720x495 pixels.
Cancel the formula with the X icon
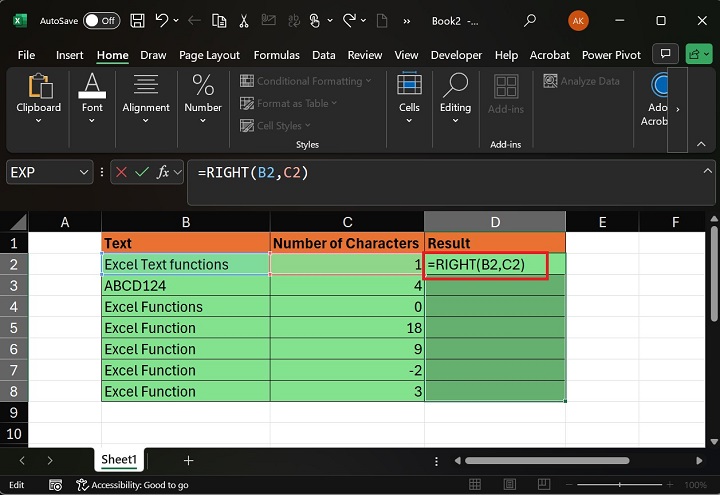point(122,172)
